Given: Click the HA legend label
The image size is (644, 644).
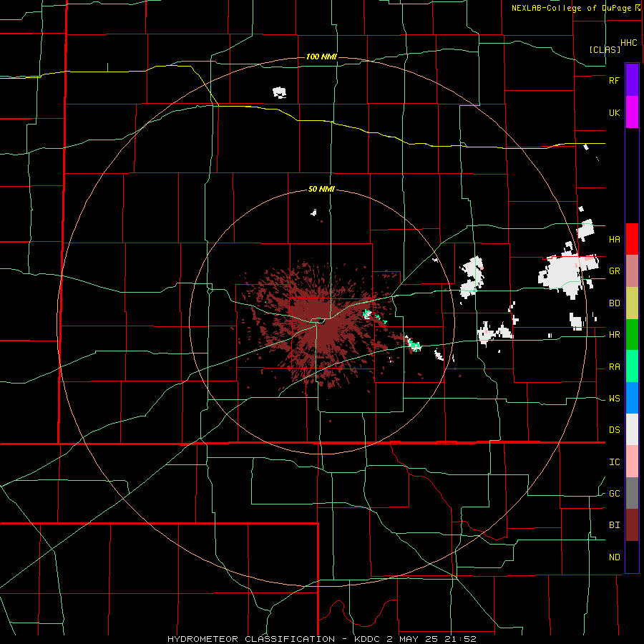Looking at the screenshot, I should tap(614, 240).
